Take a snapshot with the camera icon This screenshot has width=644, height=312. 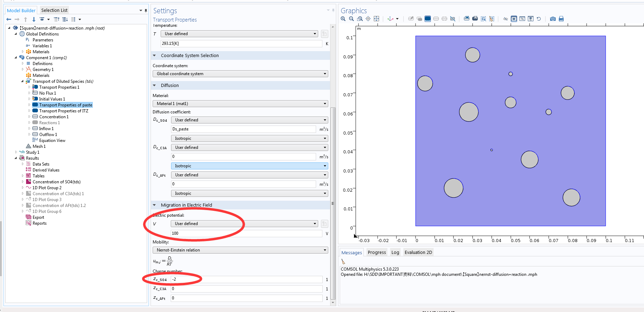click(x=553, y=19)
